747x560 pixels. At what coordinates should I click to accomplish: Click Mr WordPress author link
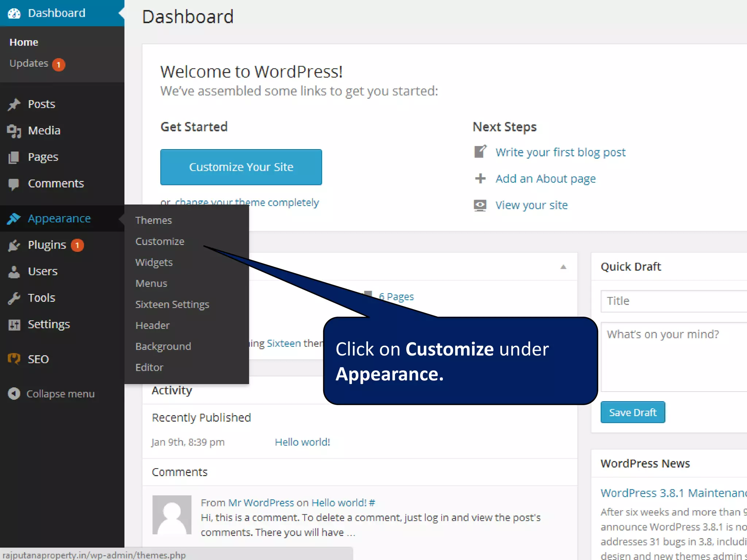tap(261, 503)
